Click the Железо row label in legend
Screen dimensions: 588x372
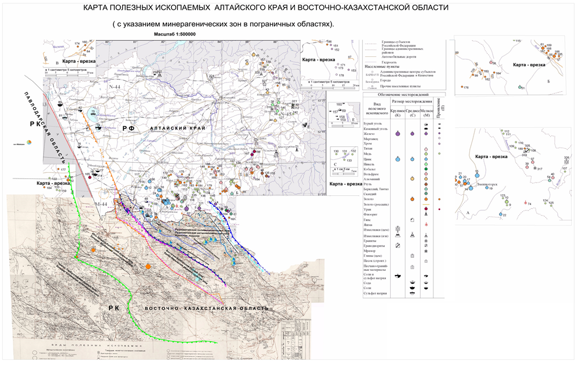coord(369,134)
